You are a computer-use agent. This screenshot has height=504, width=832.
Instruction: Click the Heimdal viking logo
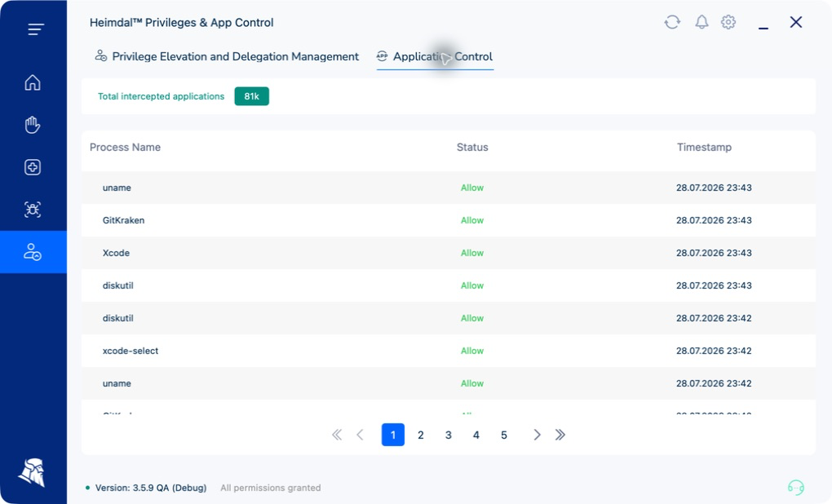pos(32,472)
